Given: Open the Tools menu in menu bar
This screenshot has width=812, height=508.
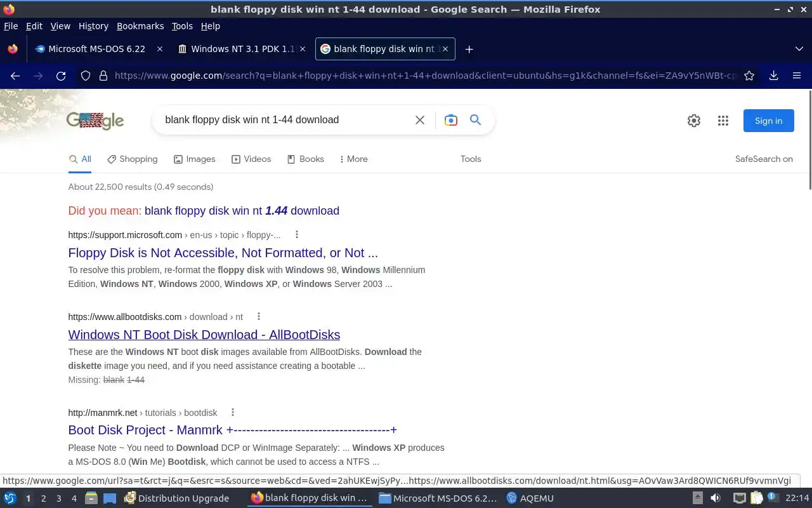Looking at the screenshot, I should [182, 26].
